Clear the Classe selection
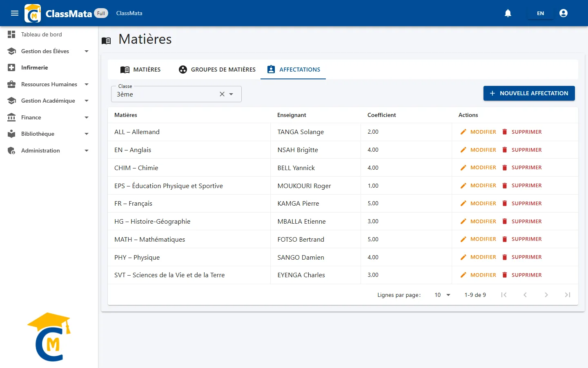Viewport: 588px width, 368px height. (x=222, y=94)
